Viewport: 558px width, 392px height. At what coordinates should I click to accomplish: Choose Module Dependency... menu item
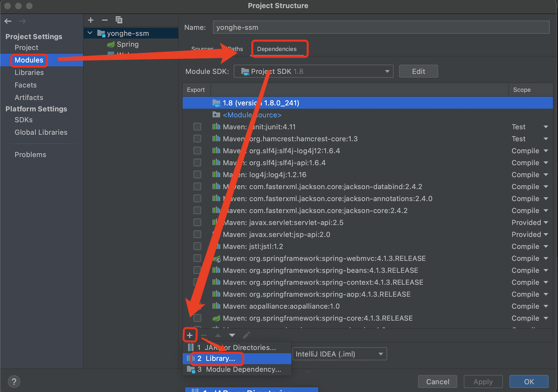point(237,369)
